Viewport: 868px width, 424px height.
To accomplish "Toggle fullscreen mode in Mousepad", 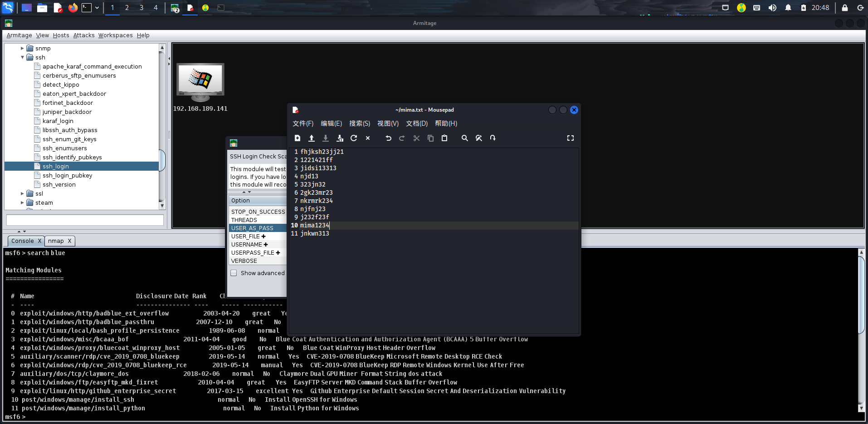I will 571,138.
